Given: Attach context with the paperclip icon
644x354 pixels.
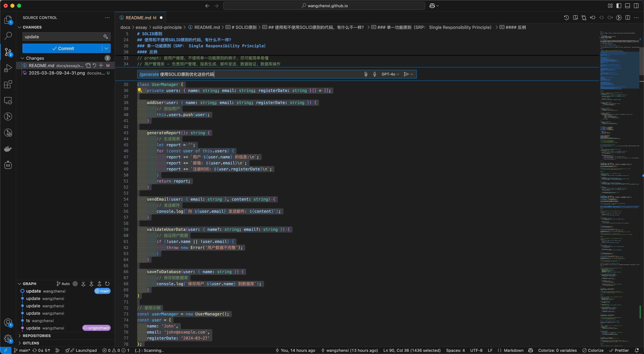Looking at the screenshot, I should pos(366,74).
